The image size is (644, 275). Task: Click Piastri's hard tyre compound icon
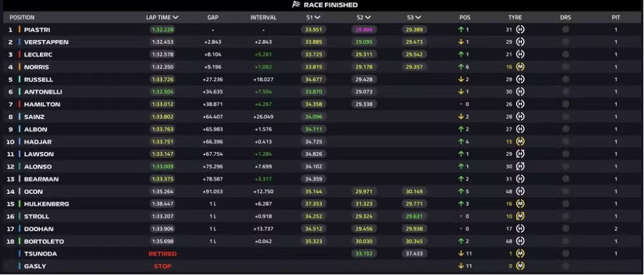[x=520, y=29]
